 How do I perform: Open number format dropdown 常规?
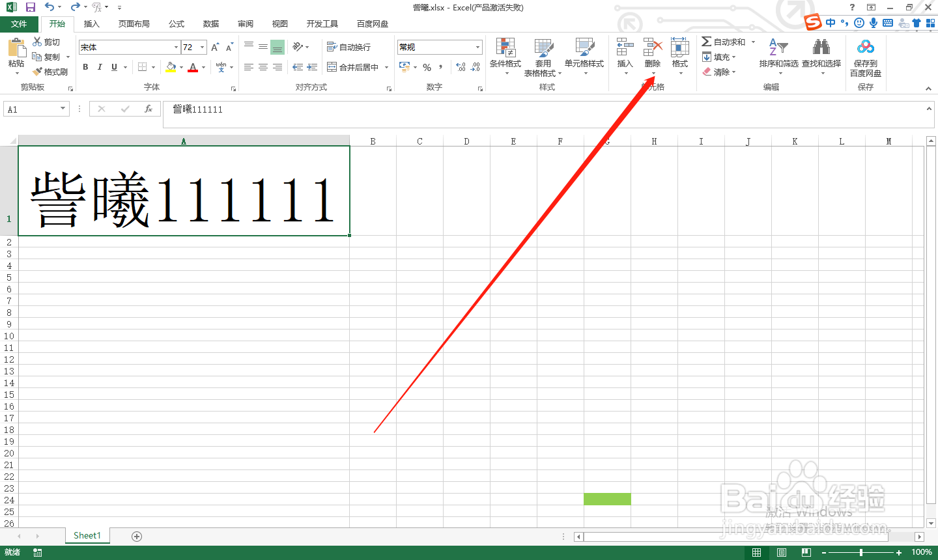[477, 47]
